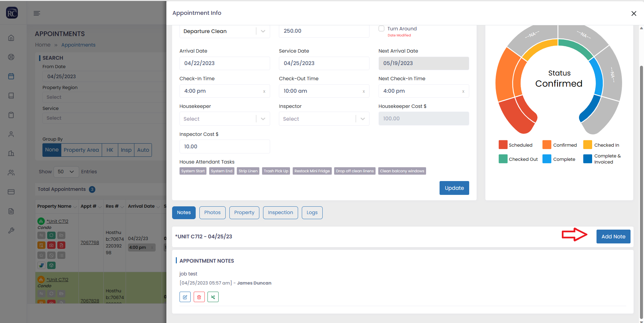Open the document icon in left sidebar
Screen dimensions: 644x323
coord(11,211)
